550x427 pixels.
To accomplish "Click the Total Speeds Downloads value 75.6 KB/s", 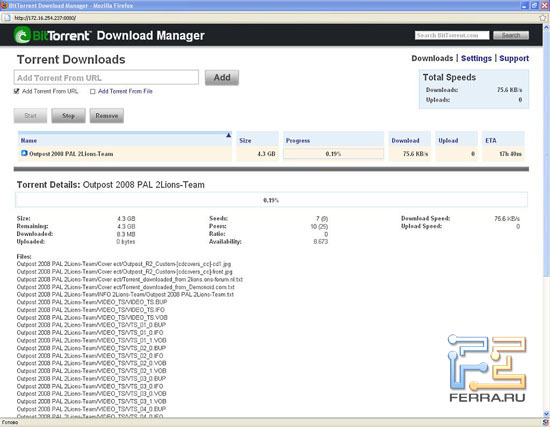I will click(x=509, y=90).
